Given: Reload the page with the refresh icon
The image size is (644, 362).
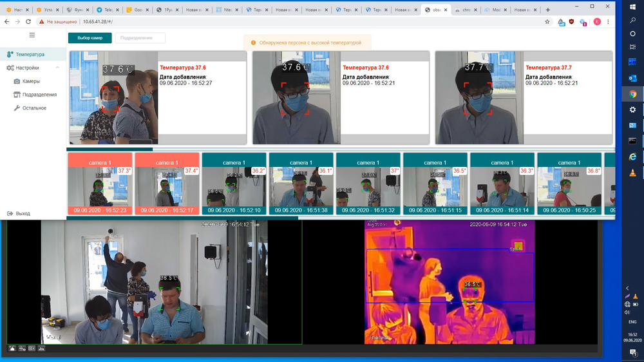Looking at the screenshot, I should tap(28, 21).
